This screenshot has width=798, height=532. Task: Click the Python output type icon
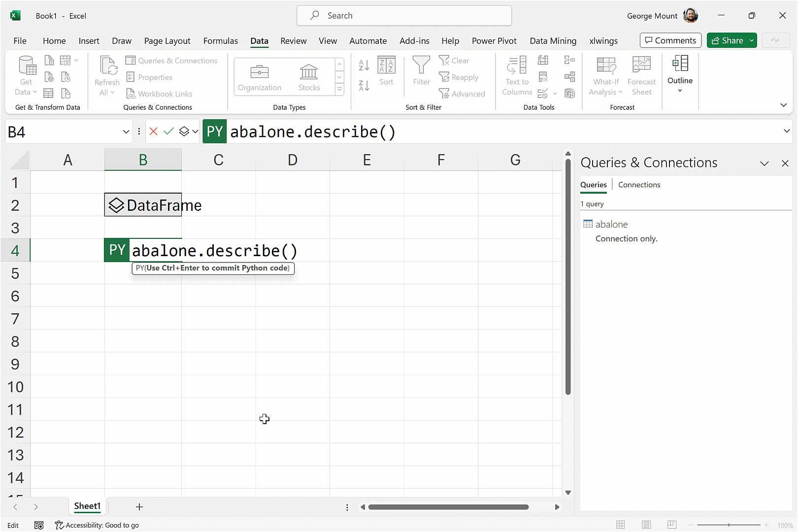(x=184, y=132)
